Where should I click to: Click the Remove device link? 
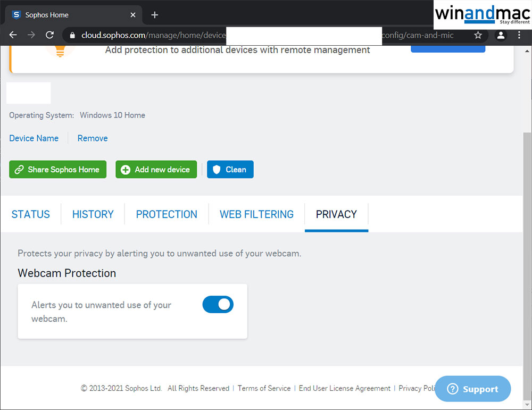93,138
